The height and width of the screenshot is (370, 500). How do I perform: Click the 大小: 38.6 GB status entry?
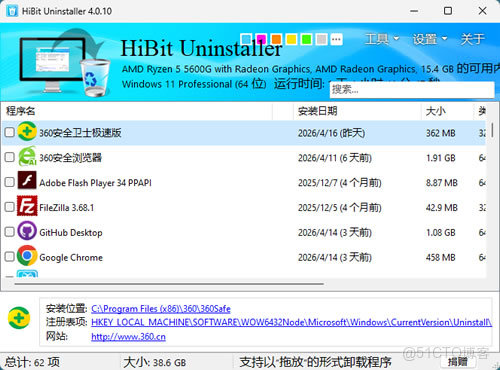155,362
